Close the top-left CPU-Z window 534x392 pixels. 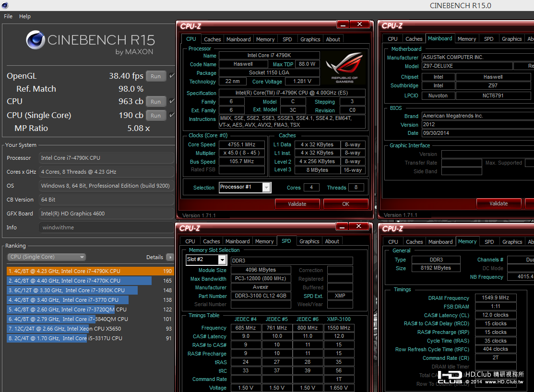click(360, 24)
